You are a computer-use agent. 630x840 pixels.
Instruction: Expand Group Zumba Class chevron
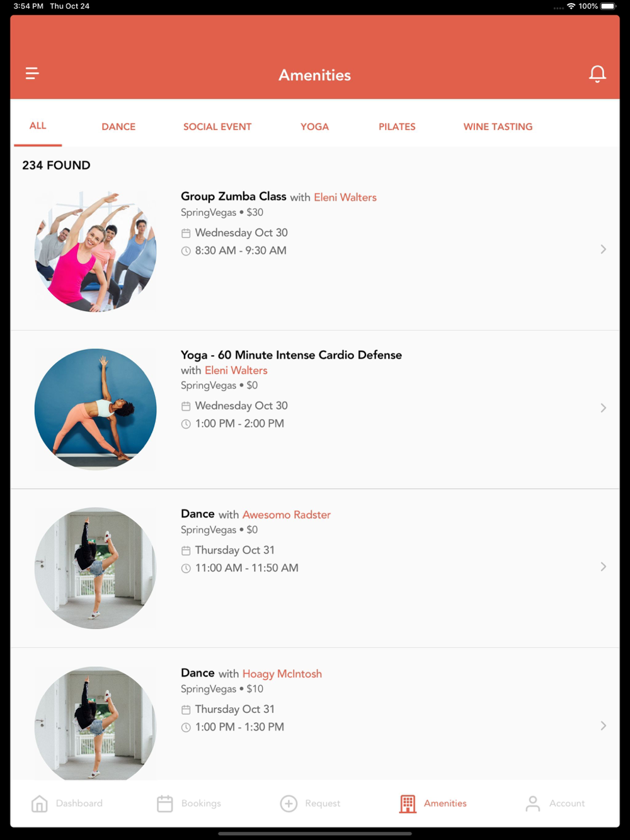[604, 249]
